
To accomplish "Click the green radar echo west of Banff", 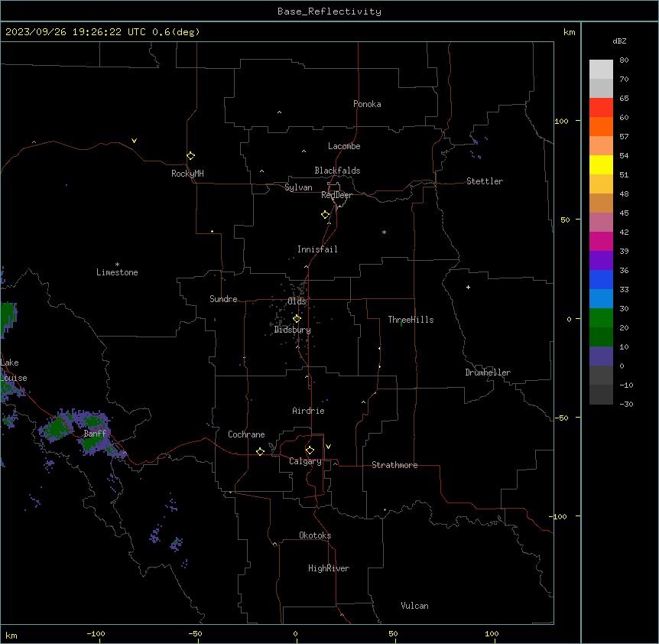I will (57, 429).
